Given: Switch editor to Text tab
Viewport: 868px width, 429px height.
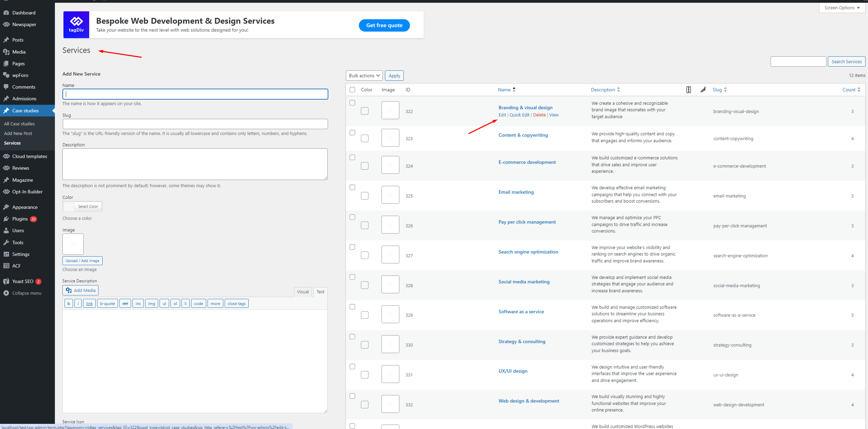Looking at the screenshot, I should point(320,292).
